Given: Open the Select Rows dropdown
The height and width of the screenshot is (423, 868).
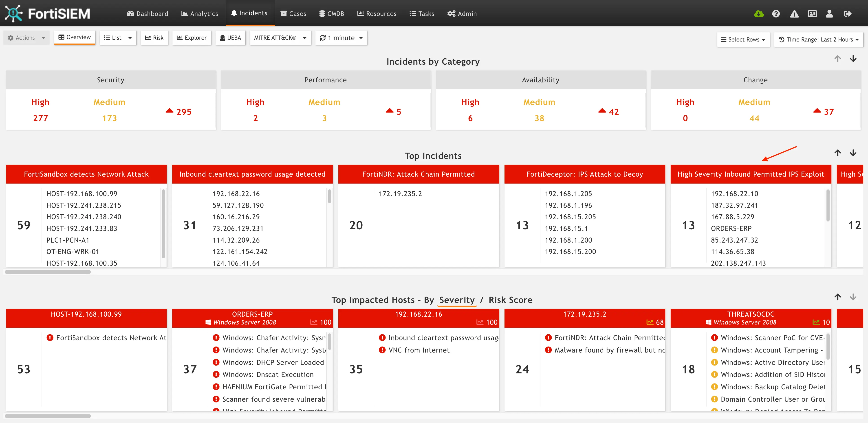Looking at the screenshot, I should [x=743, y=39].
